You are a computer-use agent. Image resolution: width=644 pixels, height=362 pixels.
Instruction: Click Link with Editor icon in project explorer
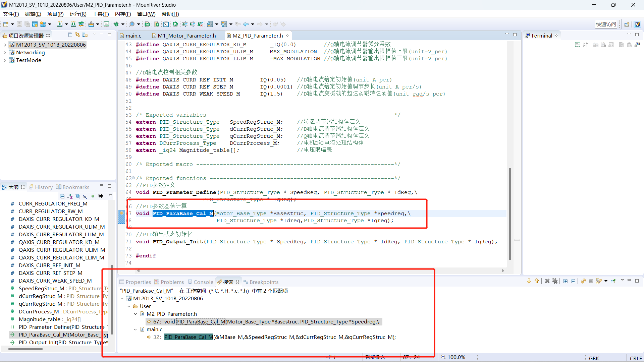[x=77, y=35]
